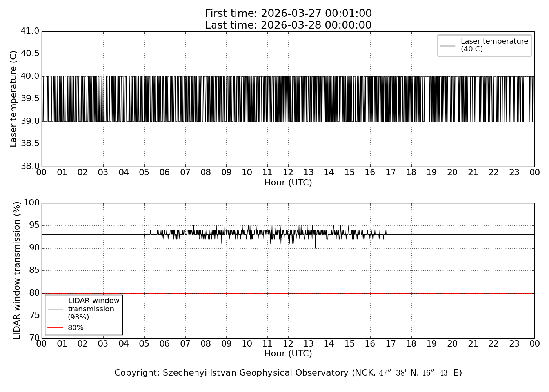Click the 05 hour tick on bottom plot axis
The width and height of the screenshot is (549, 392).
pos(144,344)
